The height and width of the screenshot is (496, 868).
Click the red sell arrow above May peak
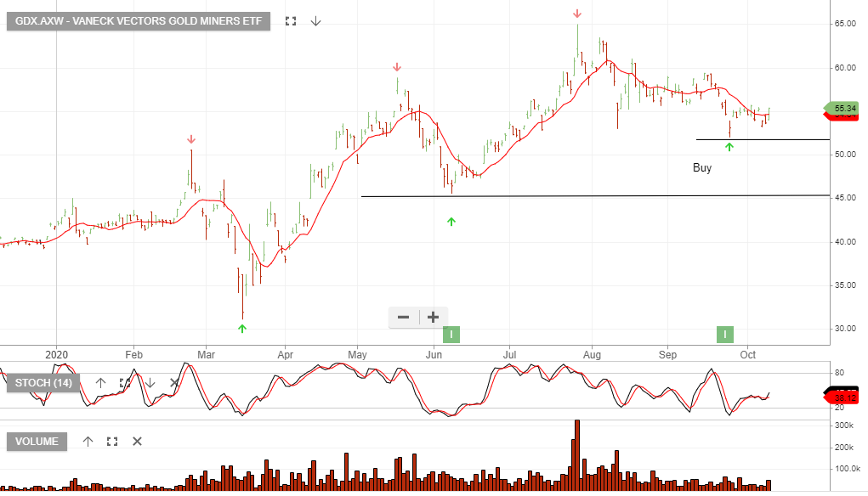397,67
